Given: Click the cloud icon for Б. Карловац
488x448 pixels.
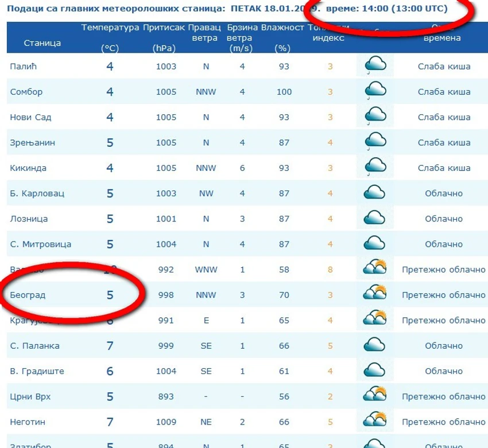Looking at the screenshot, I should (374, 192).
